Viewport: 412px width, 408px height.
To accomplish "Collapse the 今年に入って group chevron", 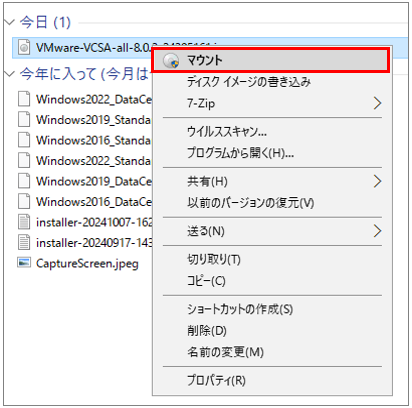I will point(10,73).
